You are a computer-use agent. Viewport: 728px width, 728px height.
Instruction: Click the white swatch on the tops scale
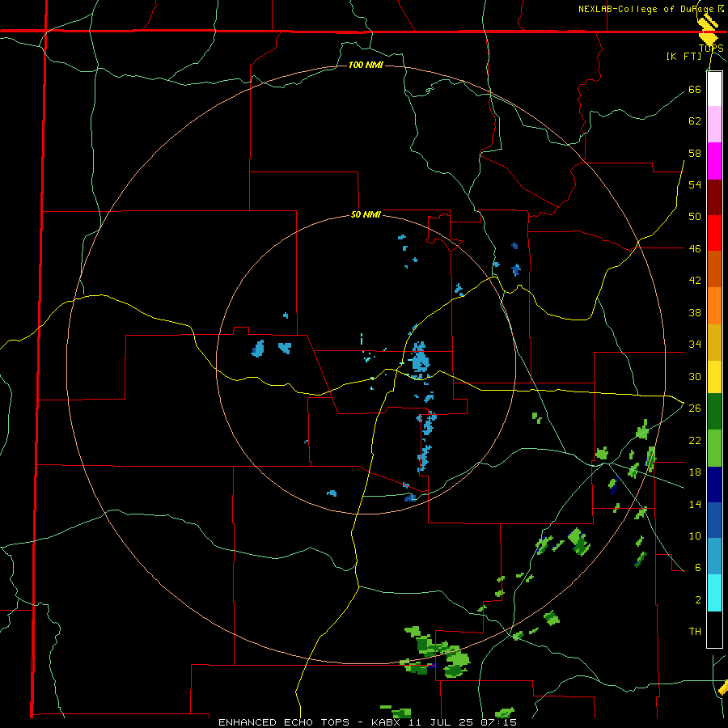pos(714,89)
